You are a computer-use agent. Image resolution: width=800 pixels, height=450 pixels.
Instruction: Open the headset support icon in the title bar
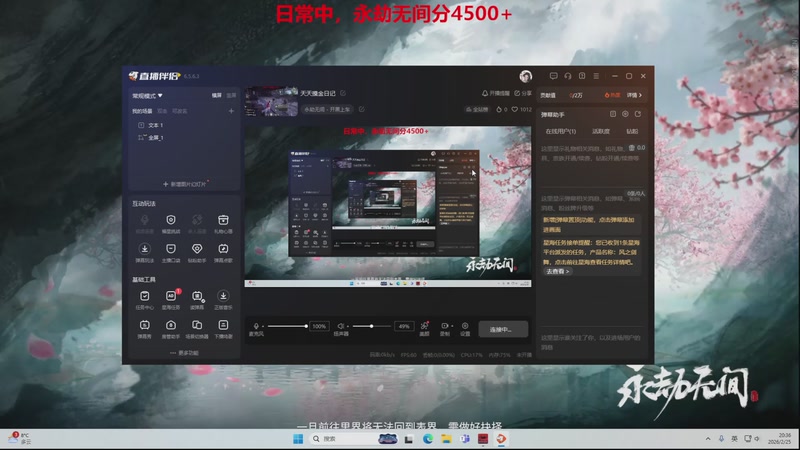[568, 76]
